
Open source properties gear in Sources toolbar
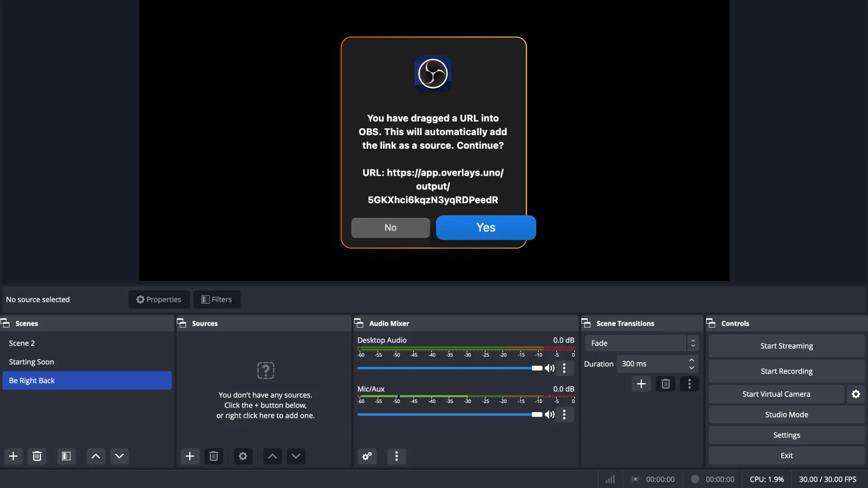click(243, 456)
